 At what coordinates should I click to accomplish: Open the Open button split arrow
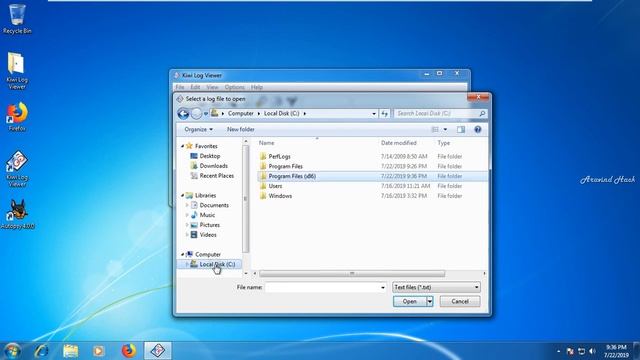point(430,302)
